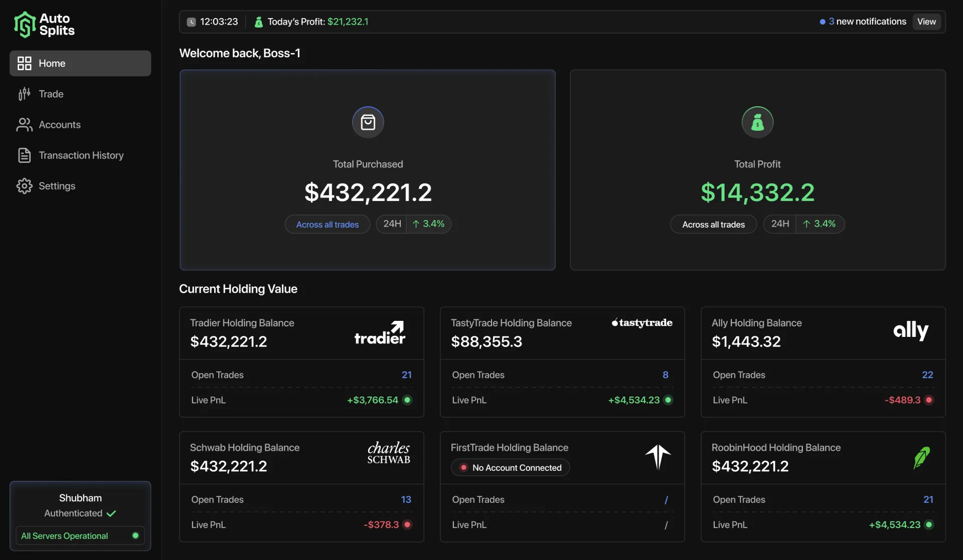Open the Home menu item

coord(80,63)
